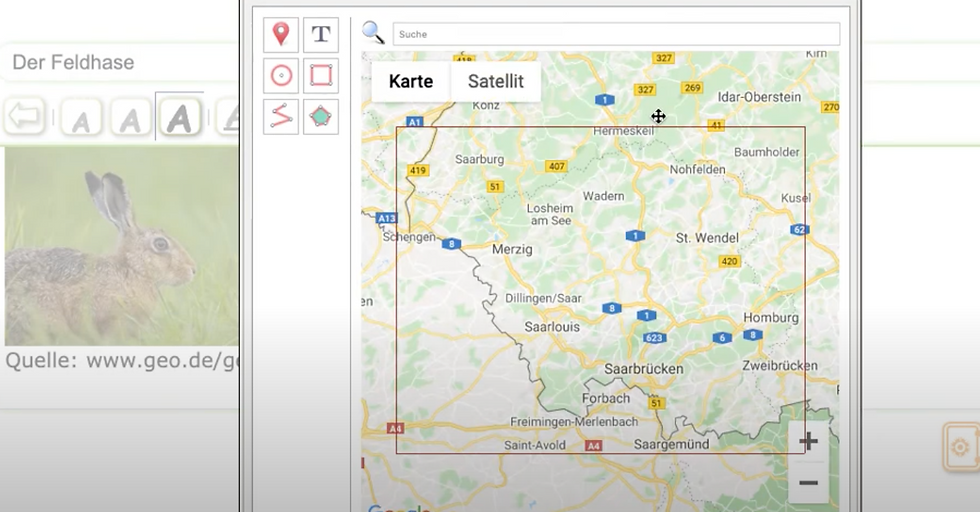Click the Zweibrücken map label
The height and width of the screenshot is (512, 980).
779,365
